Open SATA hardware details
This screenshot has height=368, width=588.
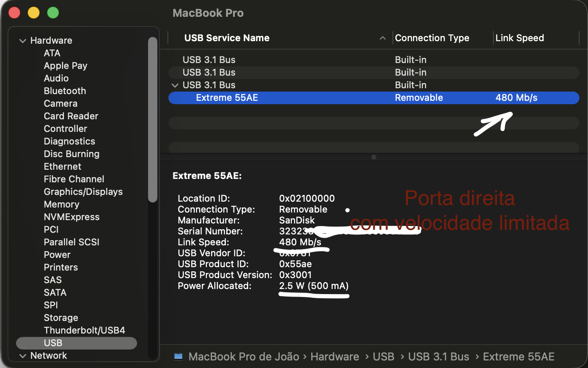point(55,293)
